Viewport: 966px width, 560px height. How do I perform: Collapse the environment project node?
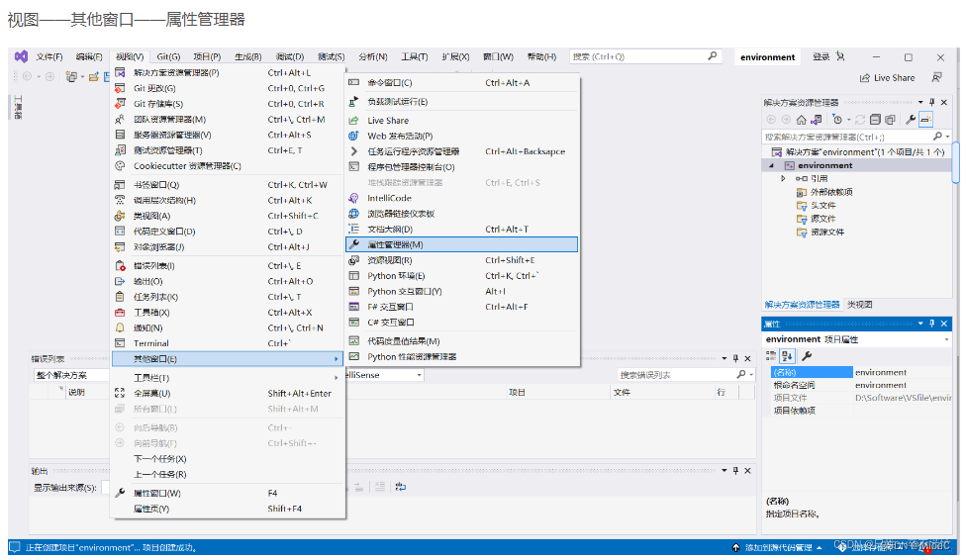coord(771,165)
